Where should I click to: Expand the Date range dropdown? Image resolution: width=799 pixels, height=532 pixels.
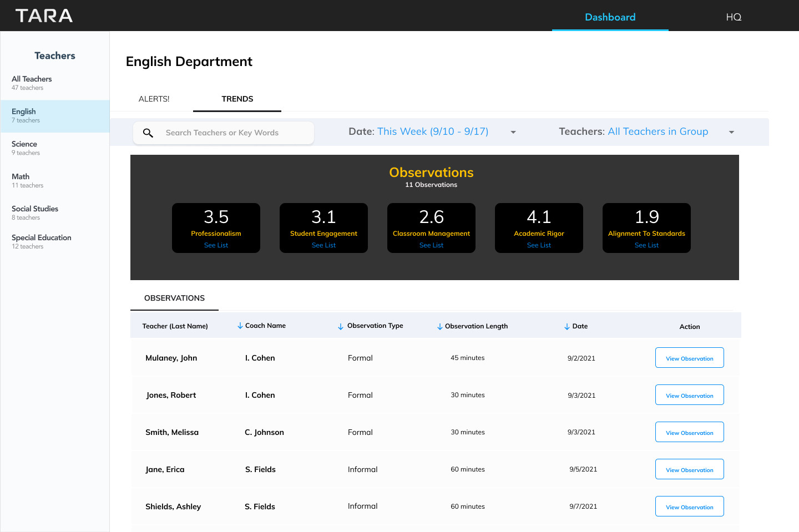point(513,132)
